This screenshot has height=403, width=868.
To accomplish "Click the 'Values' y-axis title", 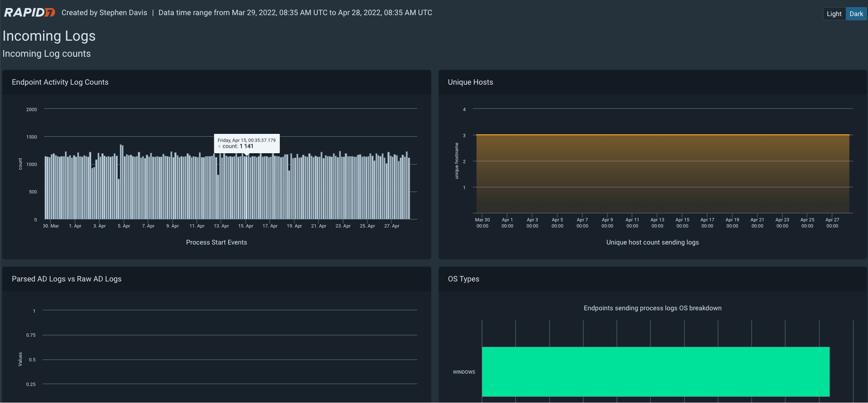I will [x=20, y=359].
